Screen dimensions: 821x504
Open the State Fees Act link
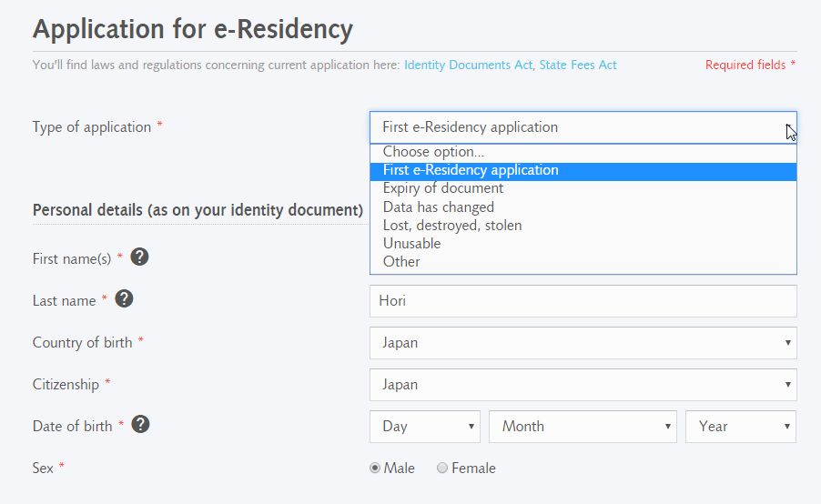pos(578,65)
